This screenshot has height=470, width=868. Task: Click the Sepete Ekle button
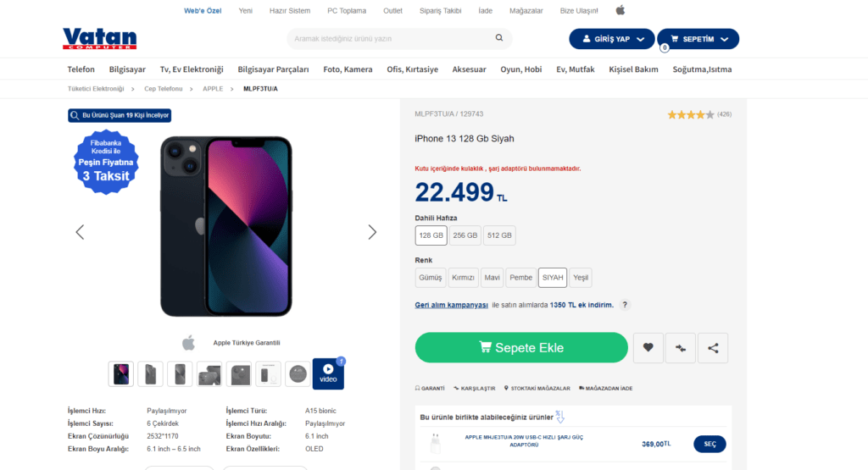click(521, 347)
